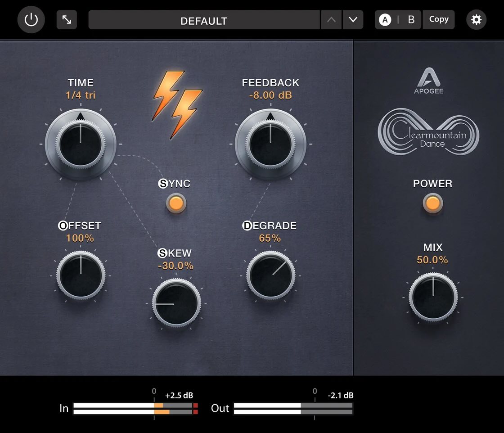Image resolution: width=504 pixels, height=433 pixels.
Task: Go to previous preset with up chevron
Action: click(x=331, y=19)
